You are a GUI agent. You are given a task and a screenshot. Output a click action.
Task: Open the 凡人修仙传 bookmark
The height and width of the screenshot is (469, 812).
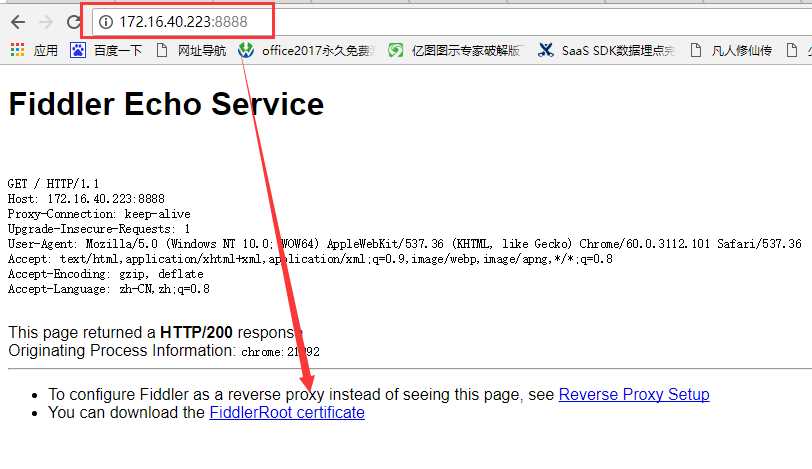click(742, 50)
